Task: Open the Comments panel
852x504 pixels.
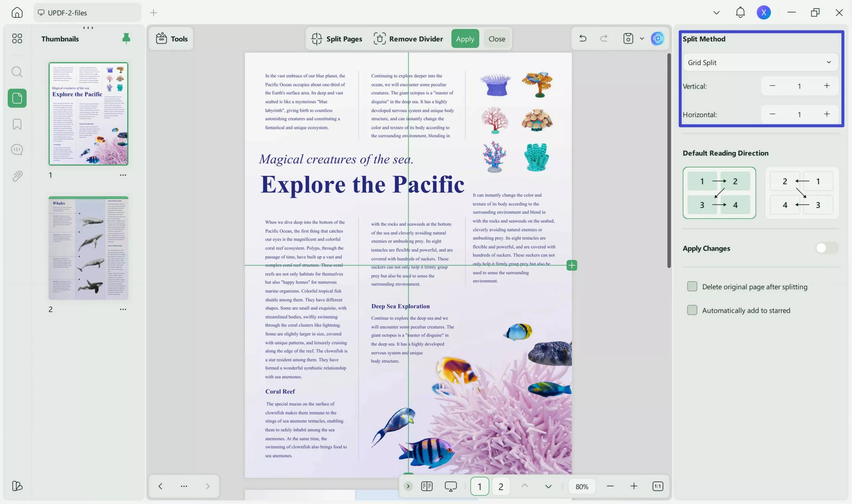Action: pyautogui.click(x=17, y=149)
